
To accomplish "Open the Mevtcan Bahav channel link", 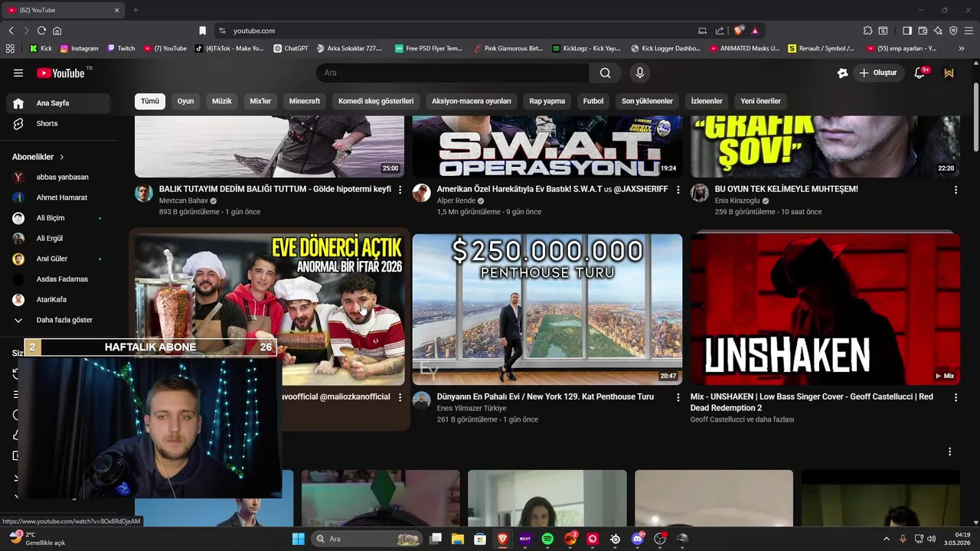I will (x=184, y=201).
